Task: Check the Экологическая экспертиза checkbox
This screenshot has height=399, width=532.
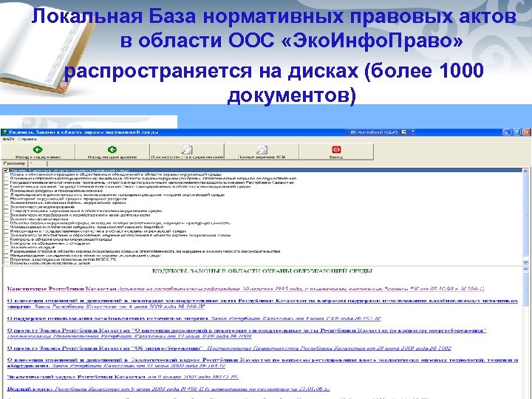Action: (x=6, y=219)
